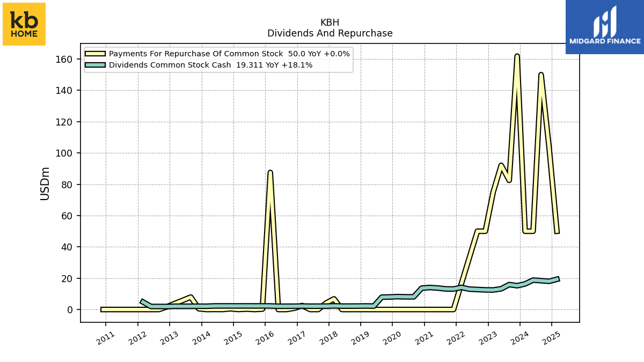The width and height of the screenshot is (644, 362).
Task: Click the 2016 repurchase spike peak
Action: pos(270,172)
